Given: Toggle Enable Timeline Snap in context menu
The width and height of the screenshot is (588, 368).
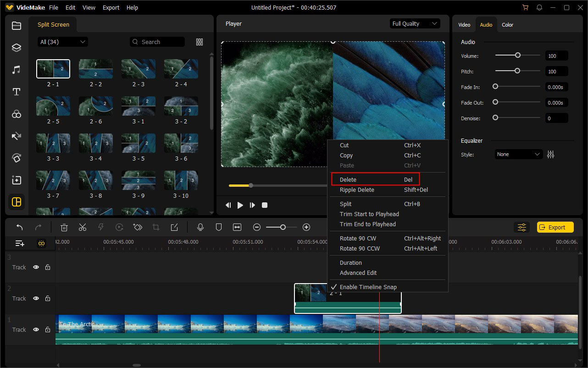Looking at the screenshot, I should point(368,287).
